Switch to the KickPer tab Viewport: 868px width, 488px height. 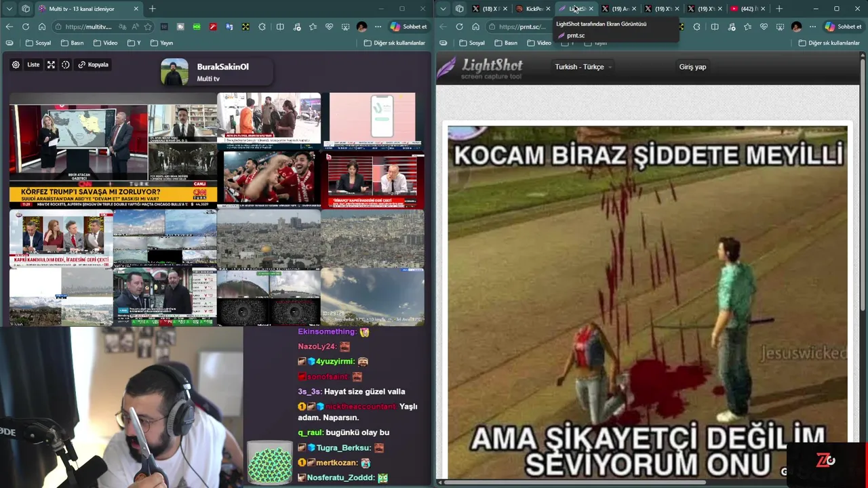534,9
